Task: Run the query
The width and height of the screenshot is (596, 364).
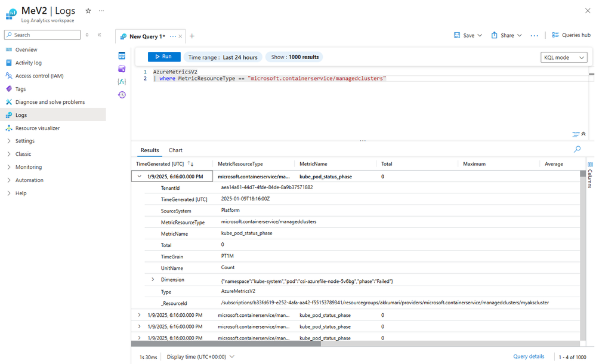Action: point(164,57)
